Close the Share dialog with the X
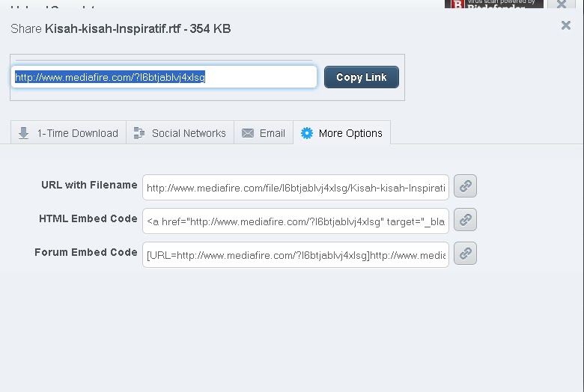 click(x=566, y=25)
